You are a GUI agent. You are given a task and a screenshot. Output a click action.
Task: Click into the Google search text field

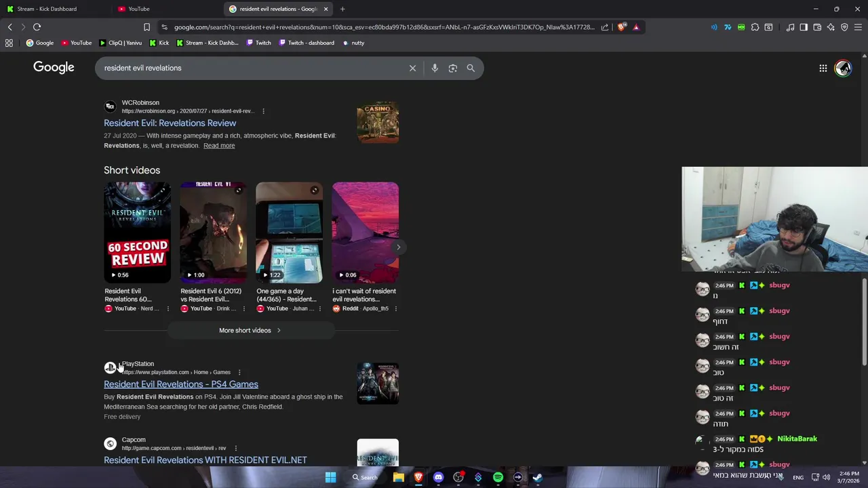[x=251, y=68]
